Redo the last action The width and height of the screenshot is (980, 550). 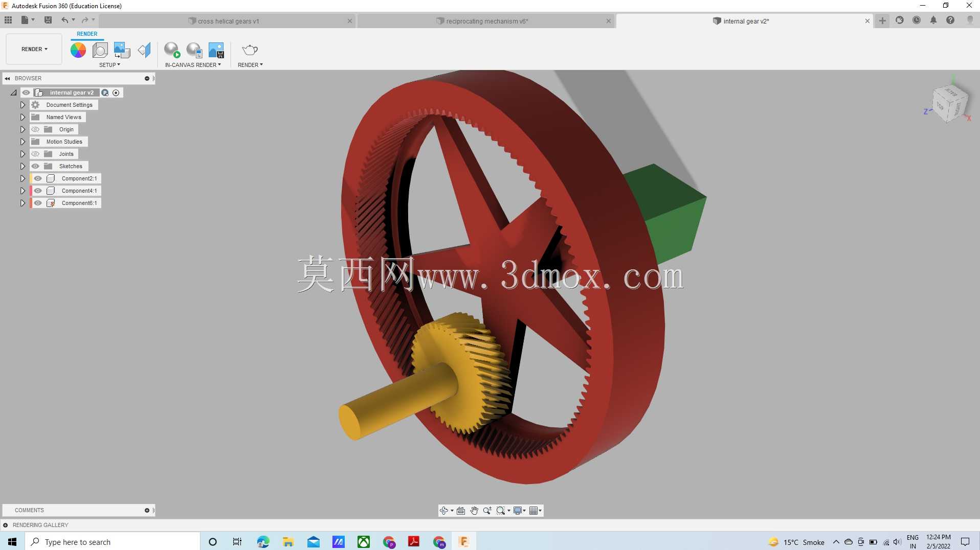(85, 20)
